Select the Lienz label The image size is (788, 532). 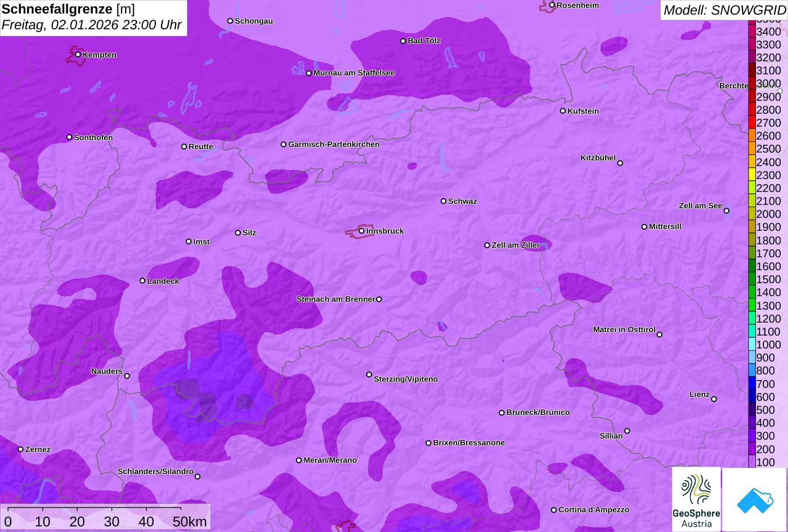tap(700, 394)
